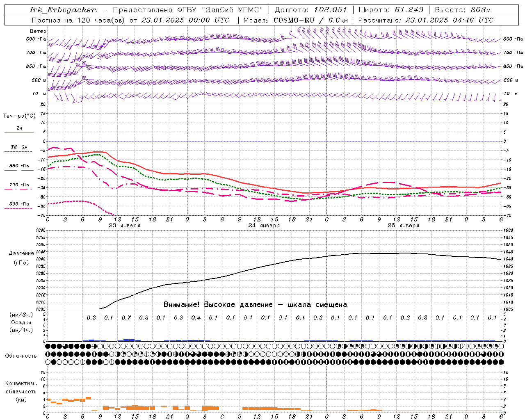Click the Ветер wind panel label

pyautogui.click(x=38, y=31)
